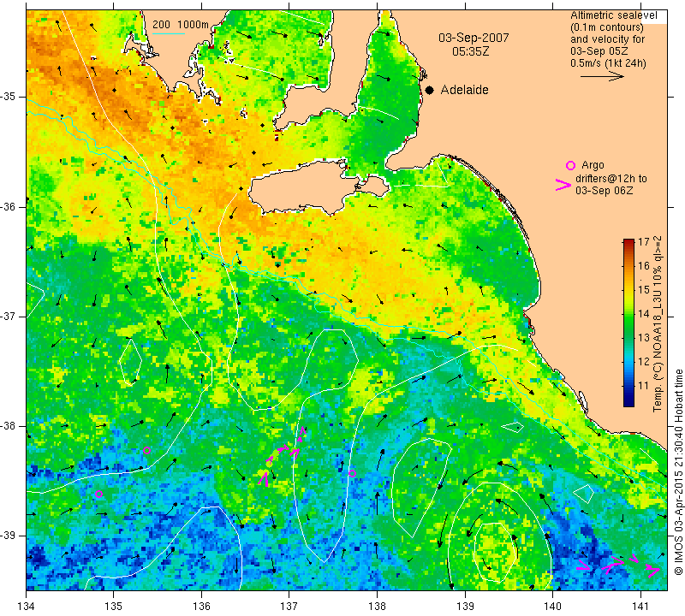Click the longitude label 134
This screenshot has height=616, width=685.
(x=27, y=607)
